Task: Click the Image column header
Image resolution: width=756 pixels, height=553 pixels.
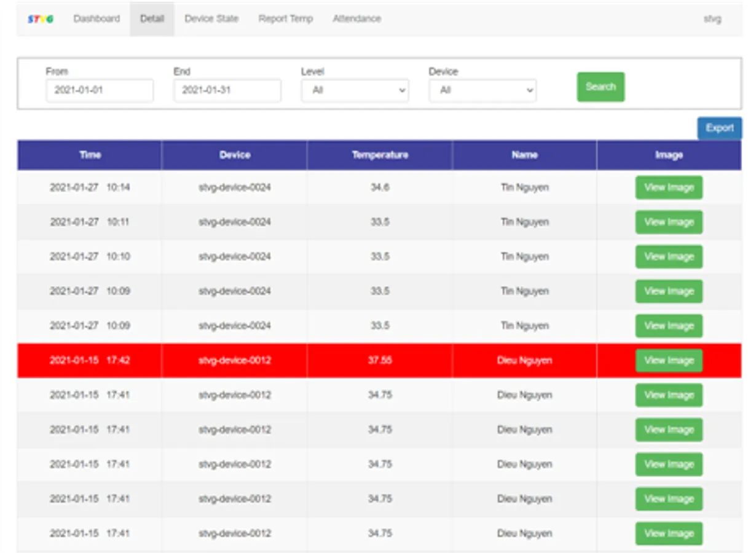Action: pos(669,155)
